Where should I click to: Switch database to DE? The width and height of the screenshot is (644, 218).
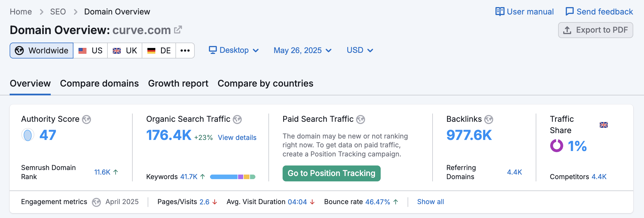click(x=159, y=51)
